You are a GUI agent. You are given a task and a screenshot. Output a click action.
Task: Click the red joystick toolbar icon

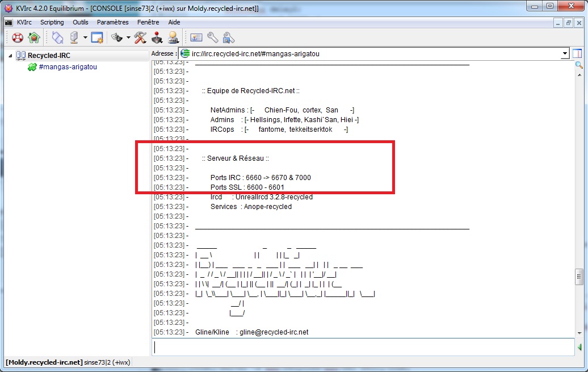tap(157, 37)
